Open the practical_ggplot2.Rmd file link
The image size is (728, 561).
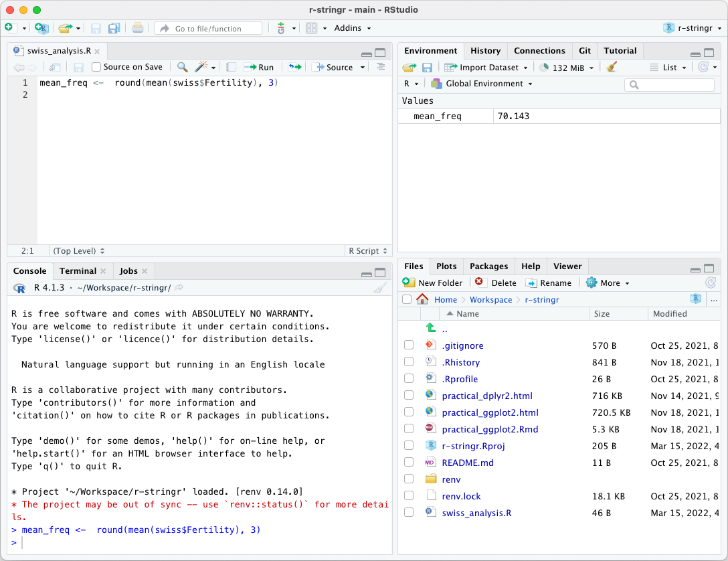coord(490,429)
